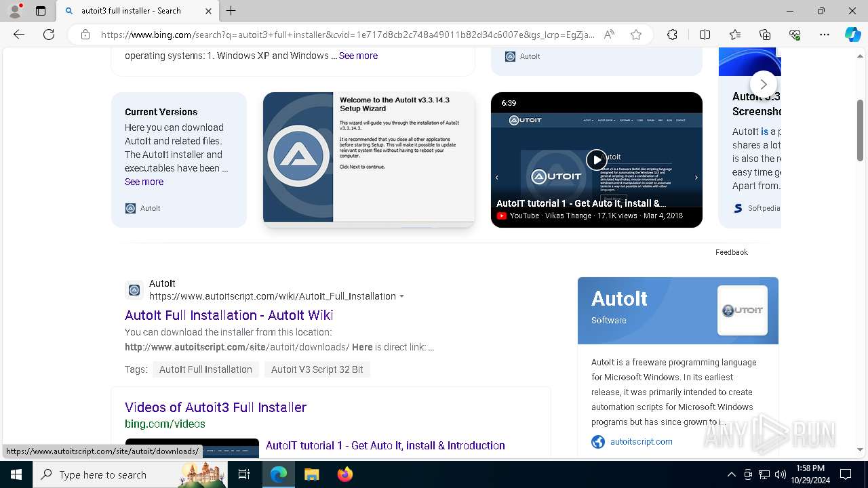View site information lock icon

85,35
